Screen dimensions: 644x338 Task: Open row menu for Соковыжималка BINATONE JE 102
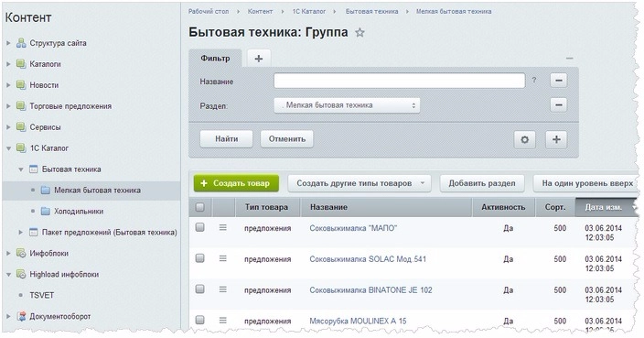point(222,289)
